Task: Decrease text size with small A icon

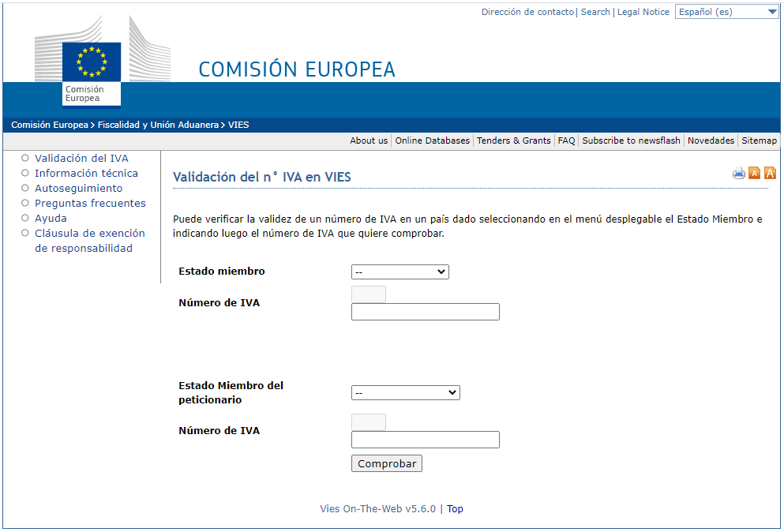Action: pyautogui.click(x=754, y=174)
